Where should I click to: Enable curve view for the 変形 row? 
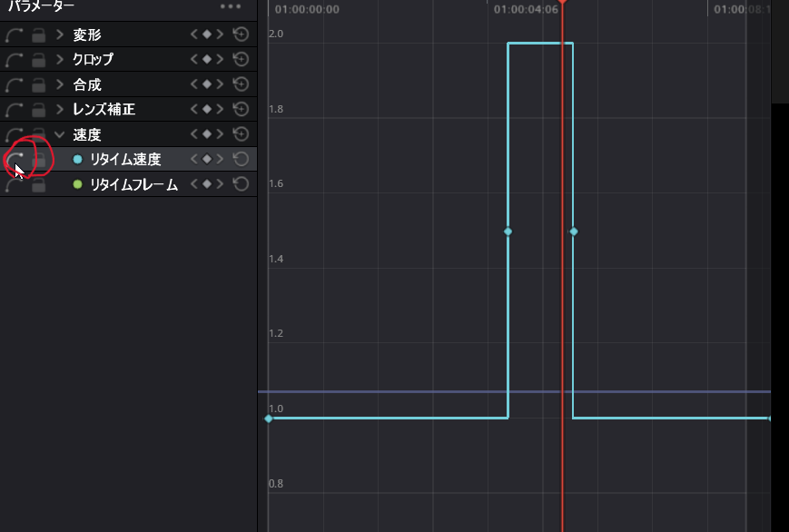[x=15, y=34]
